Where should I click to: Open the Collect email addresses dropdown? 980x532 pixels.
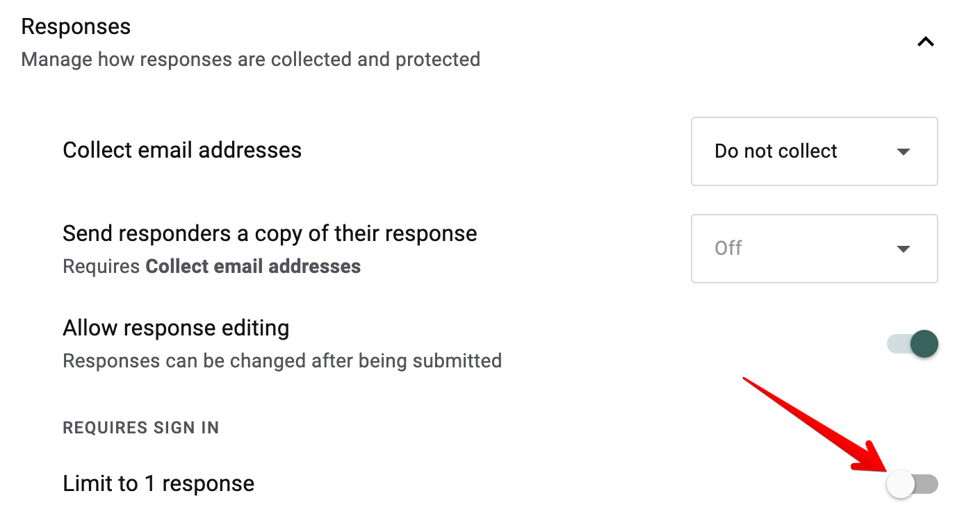813,151
